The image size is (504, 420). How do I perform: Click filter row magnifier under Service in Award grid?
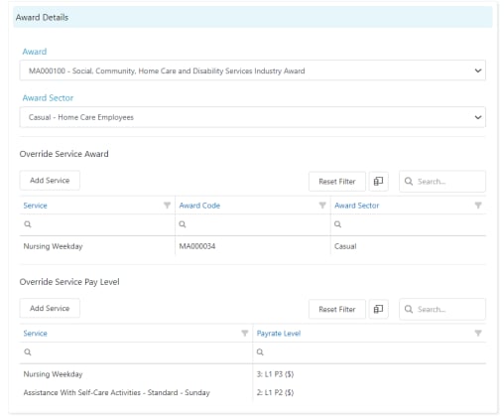coord(28,224)
